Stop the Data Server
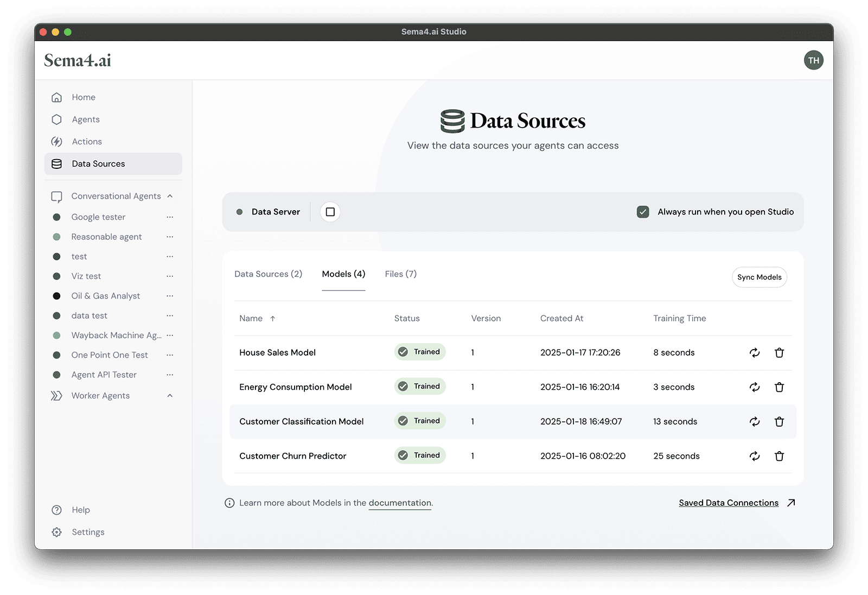868x595 pixels. point(330,212)
